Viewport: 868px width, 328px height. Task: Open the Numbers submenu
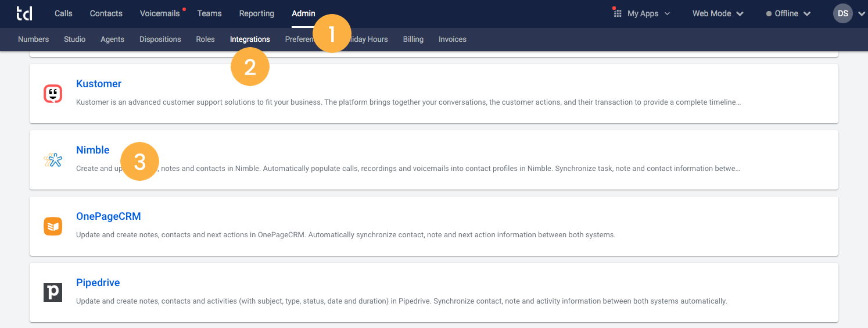[x=34, y=39]
